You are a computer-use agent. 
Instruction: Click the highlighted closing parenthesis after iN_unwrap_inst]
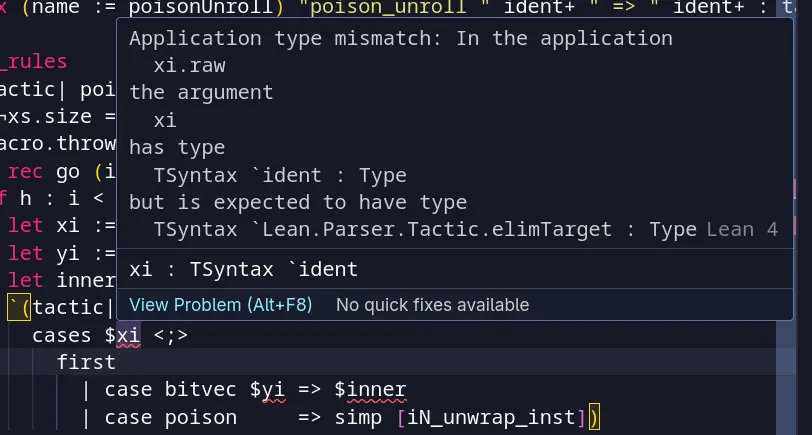click(593, 416)
